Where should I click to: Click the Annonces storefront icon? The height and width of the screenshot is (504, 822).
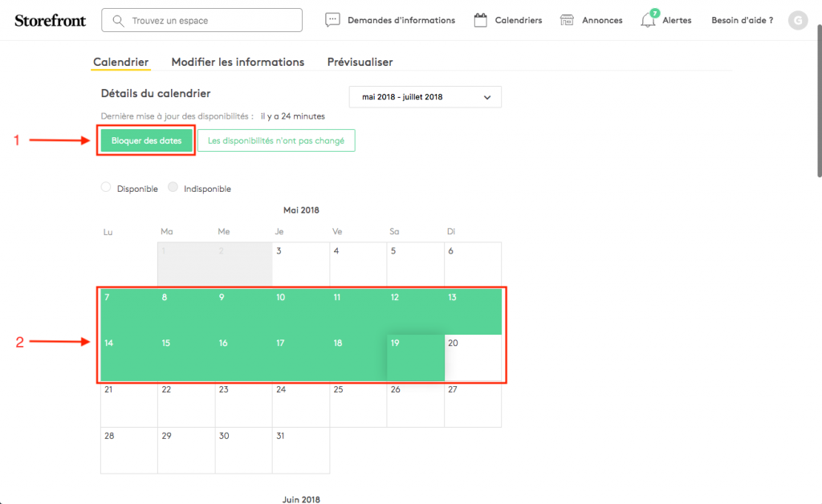pos(568,20)
